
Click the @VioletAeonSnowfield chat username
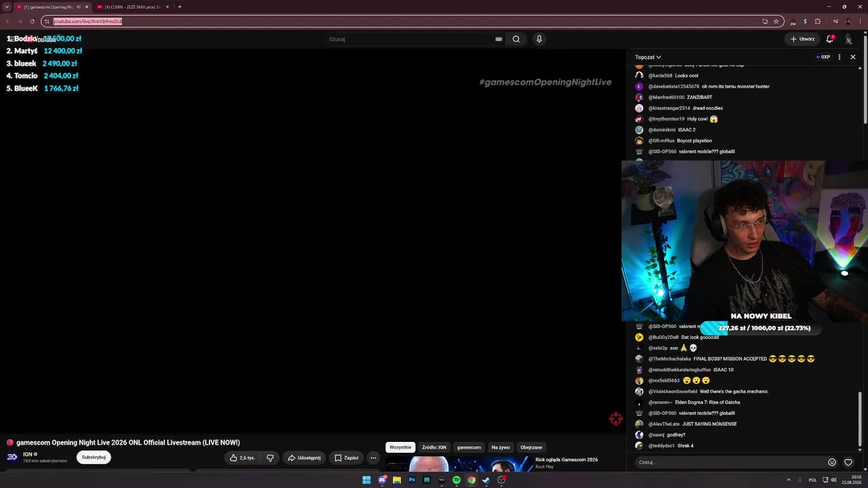coord(673,392)
